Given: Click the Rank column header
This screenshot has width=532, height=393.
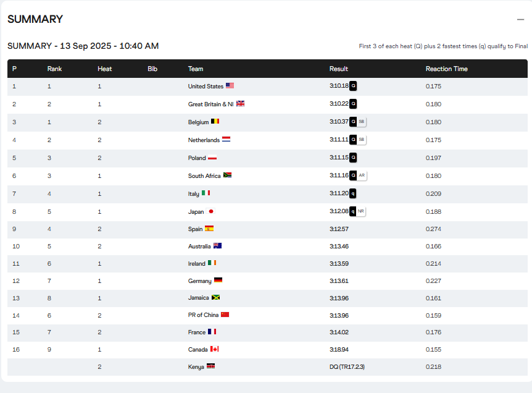Looking at the screenshot, I should point(54,69).
